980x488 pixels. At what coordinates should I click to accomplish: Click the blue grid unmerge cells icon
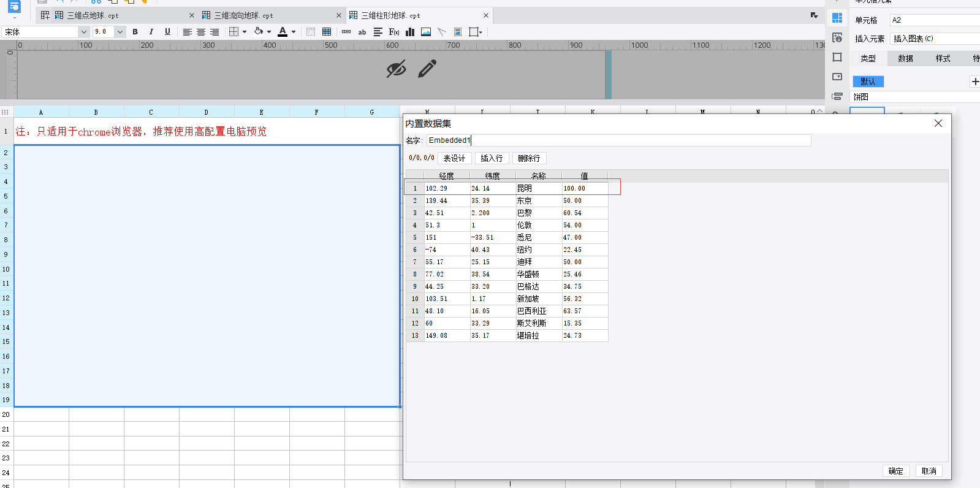tap(327, 32)
